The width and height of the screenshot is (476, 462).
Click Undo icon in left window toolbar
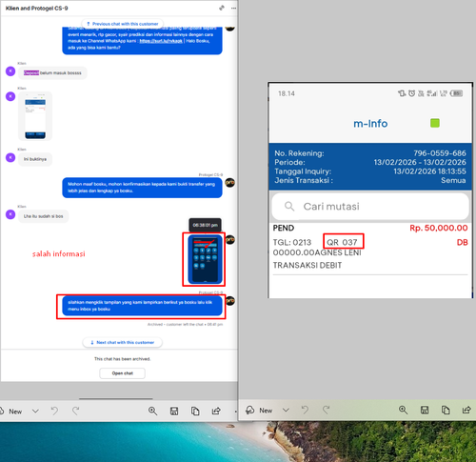[54, 411]
